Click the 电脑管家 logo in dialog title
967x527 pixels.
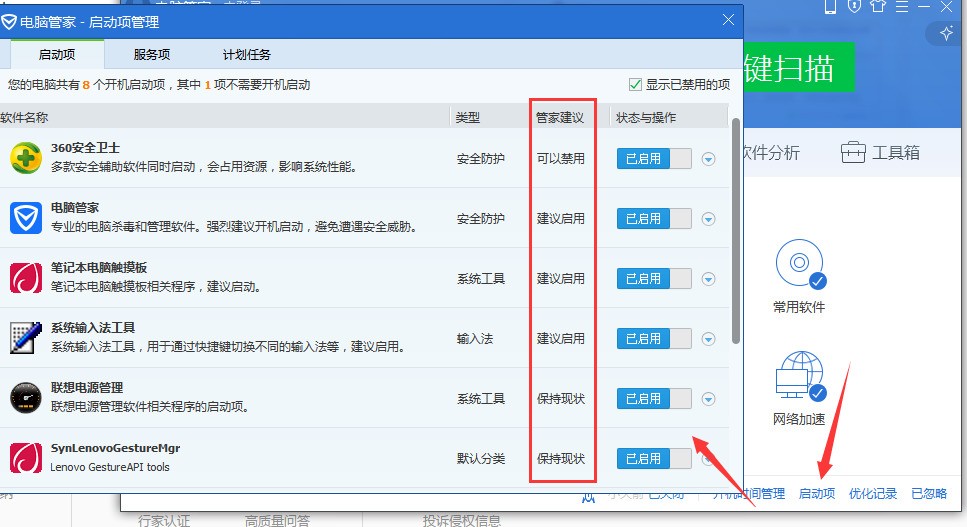9,22
